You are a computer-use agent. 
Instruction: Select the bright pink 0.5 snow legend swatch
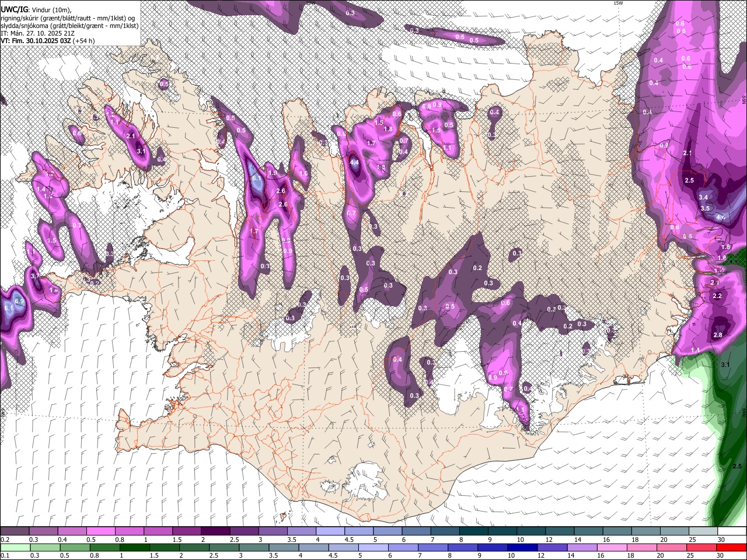tap(100, 531)
